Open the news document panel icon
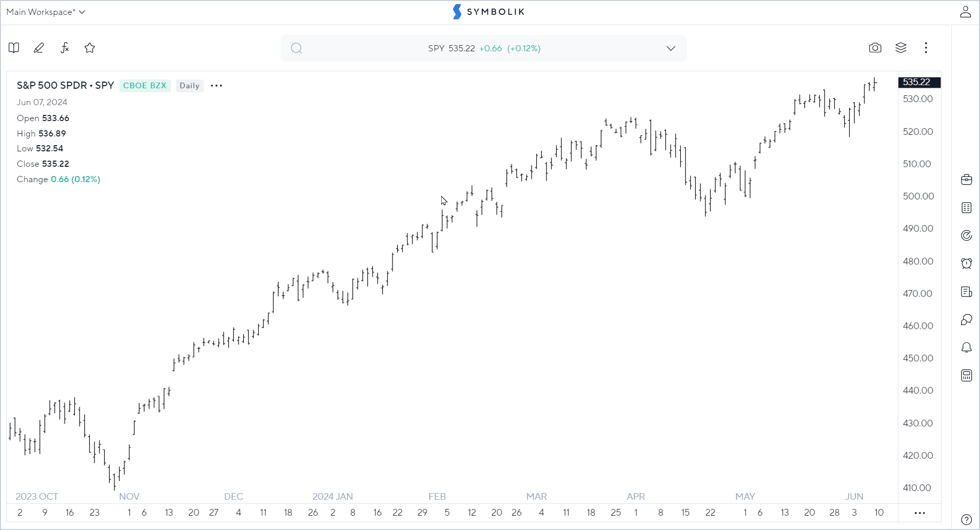 pyautogui.click(x=967, y=292)
